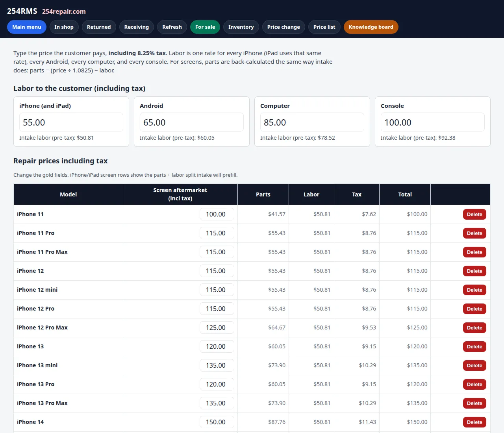Click the Model column header
This screenshot has height=433, width=504.
click(68, 194)
